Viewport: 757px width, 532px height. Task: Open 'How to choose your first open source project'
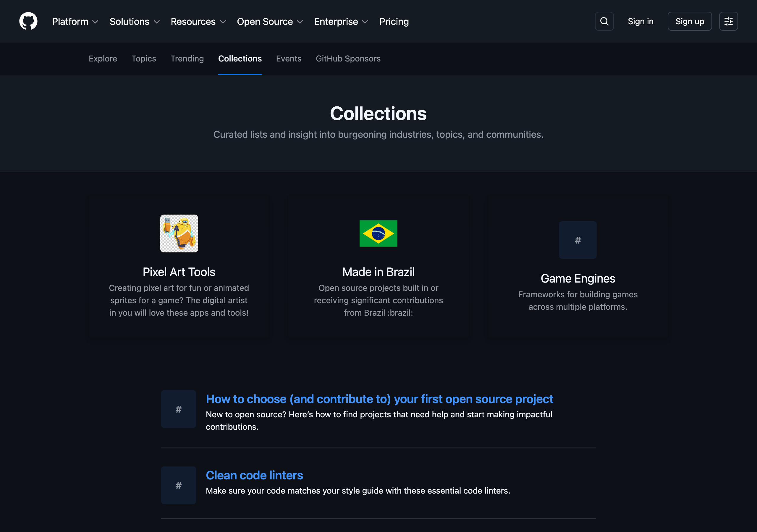(x=379, y=399)
